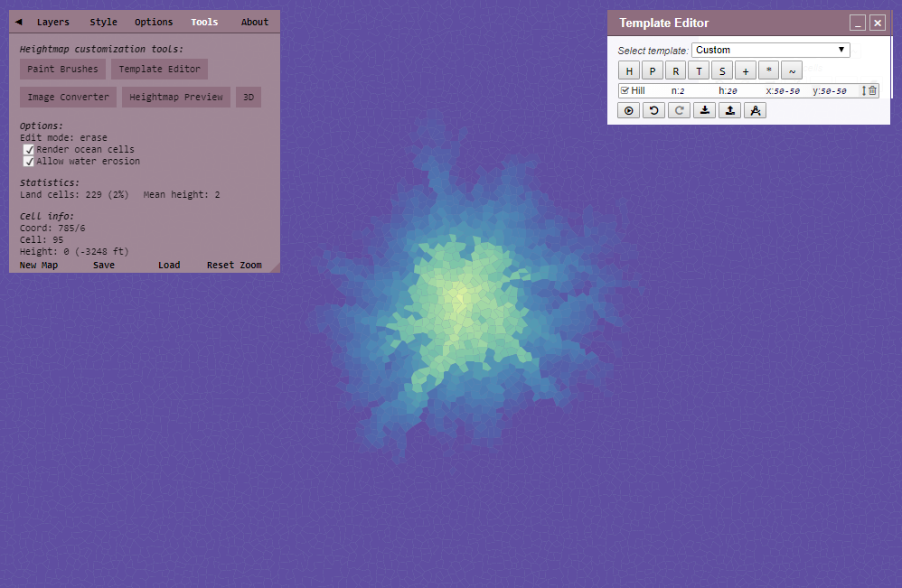Disable Allow water erosion

29,161
